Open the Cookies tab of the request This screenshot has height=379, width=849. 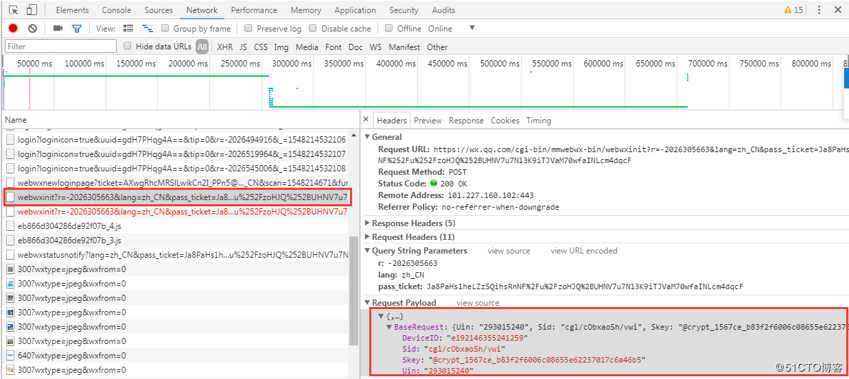pyautogui.click(x=505, y=120)
